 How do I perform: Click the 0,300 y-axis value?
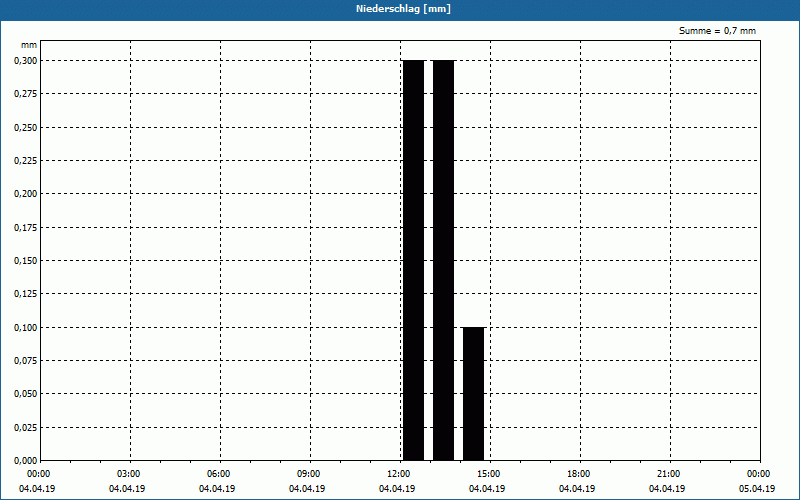pyautogui.click(x=26, y=61)
